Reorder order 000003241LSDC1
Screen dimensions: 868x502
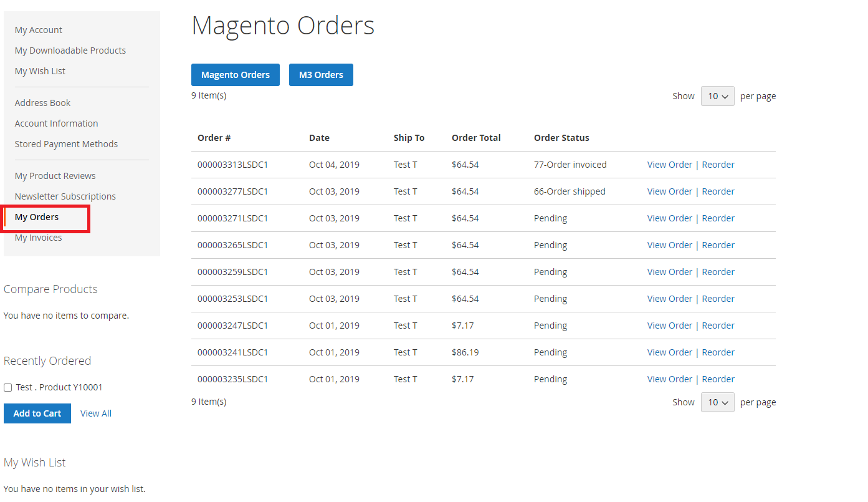(718, 352)
